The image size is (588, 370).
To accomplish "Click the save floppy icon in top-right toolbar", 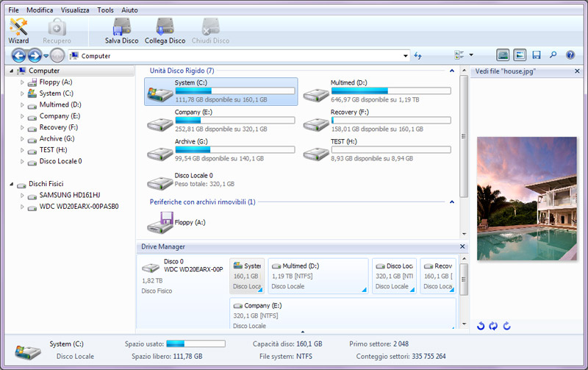I will [537, 55].
